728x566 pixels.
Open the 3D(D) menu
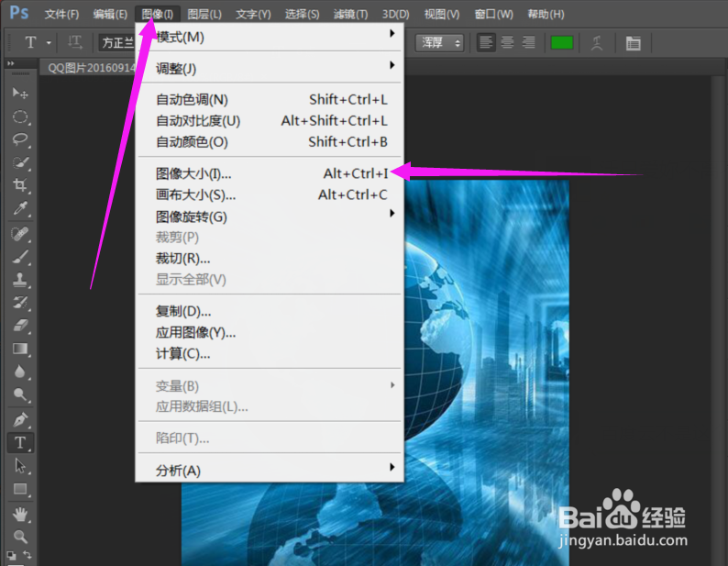click(395, 15)
